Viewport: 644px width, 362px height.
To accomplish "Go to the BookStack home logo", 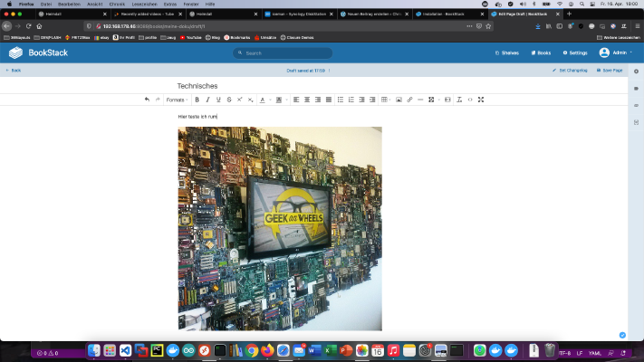I will 38,52.
